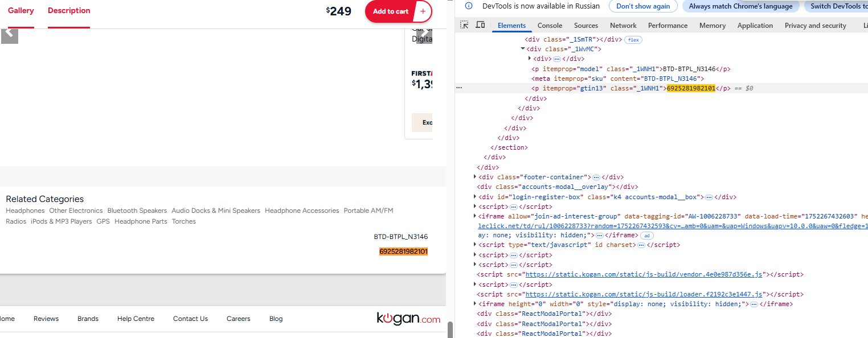Click the flex badge next to _1SmTR div
The width and height of the screenshot is (868, 338).
[633, 40]
